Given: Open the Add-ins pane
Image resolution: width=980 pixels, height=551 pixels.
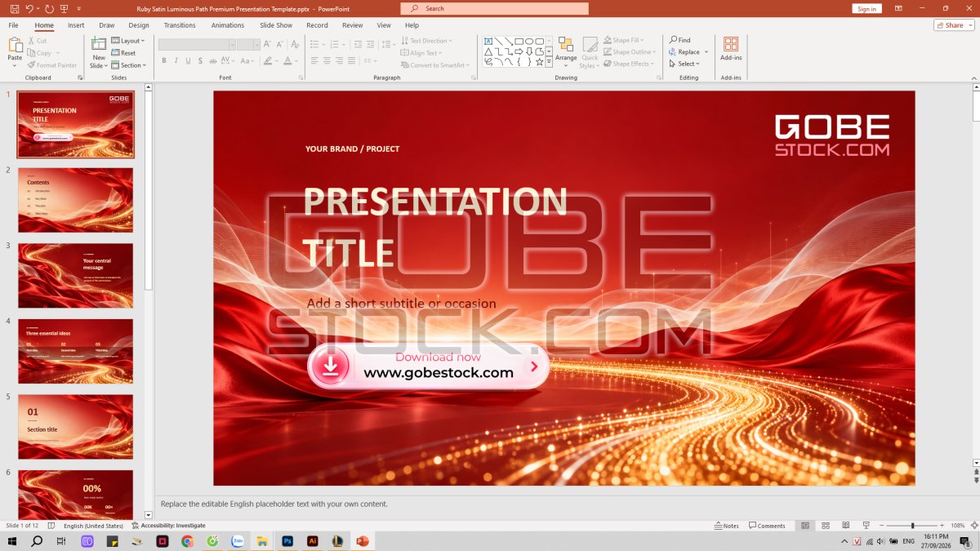Looking at the screenshot, I should 731,49.
